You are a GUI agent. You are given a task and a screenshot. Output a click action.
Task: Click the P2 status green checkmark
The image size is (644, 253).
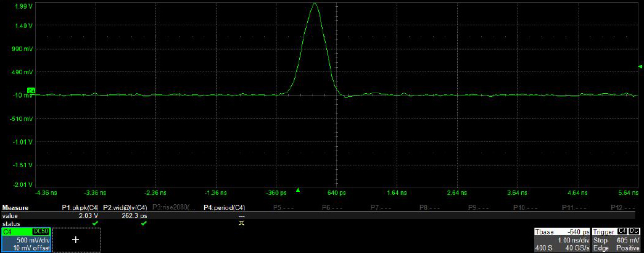[x=144, y=223]
